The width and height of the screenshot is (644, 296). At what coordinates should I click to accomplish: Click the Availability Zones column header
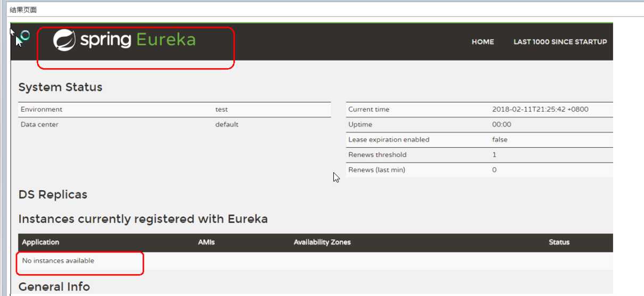(322, 242)
